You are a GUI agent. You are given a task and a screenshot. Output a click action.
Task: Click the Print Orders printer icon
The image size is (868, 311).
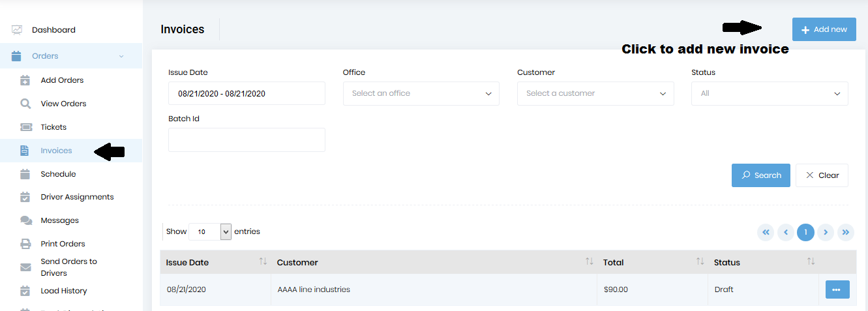pos(25,244)
